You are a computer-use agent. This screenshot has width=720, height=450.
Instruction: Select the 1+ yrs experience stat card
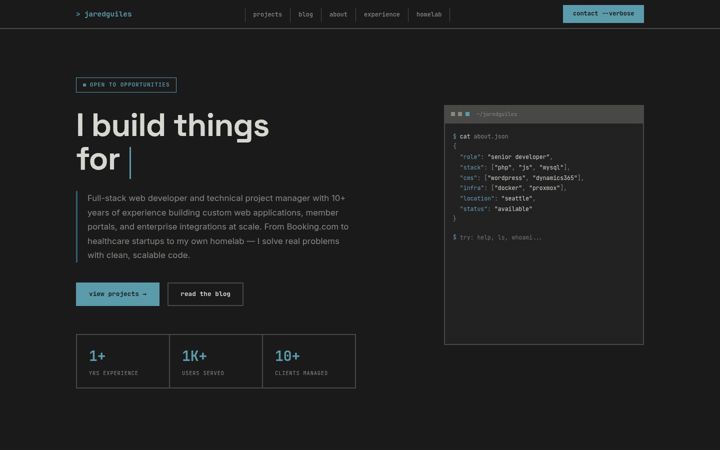pos(123,361)
